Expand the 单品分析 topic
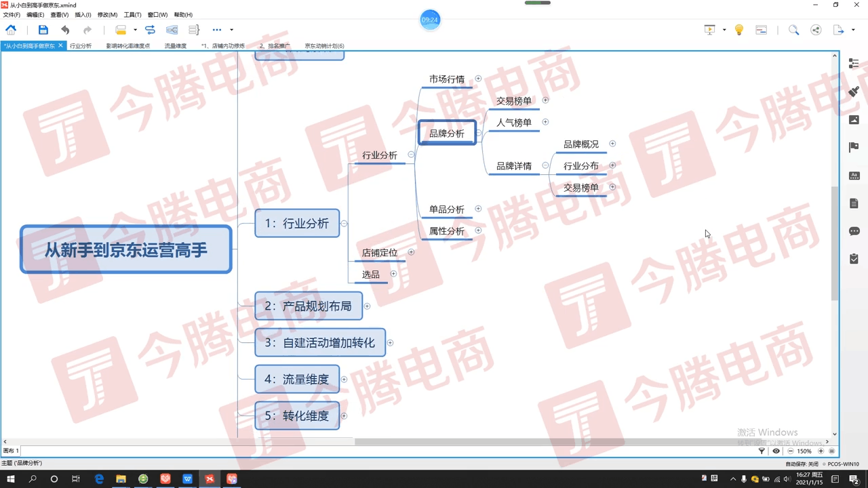Viewport: 868px width, 488px height. 478,209
